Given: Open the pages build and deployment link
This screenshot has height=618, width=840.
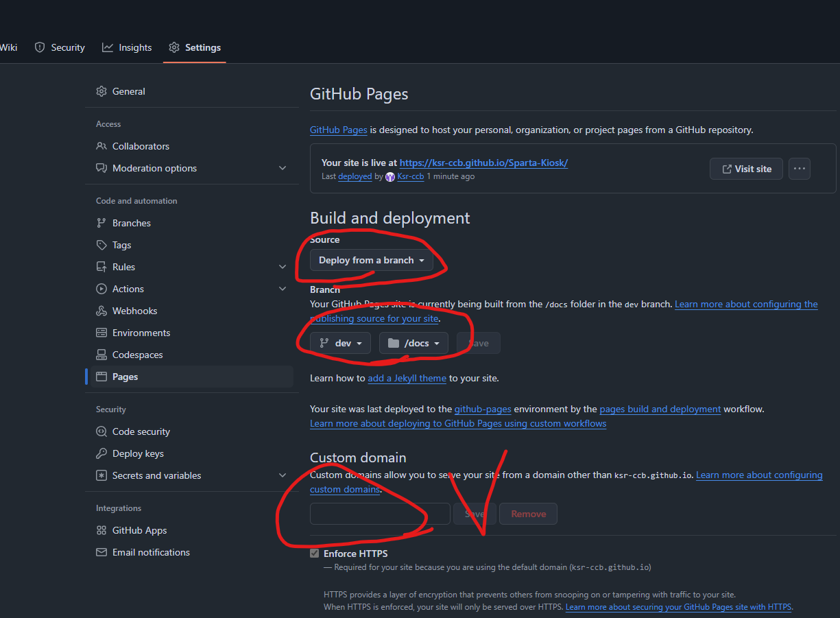Looking at the screenshot, I should 660,409.
